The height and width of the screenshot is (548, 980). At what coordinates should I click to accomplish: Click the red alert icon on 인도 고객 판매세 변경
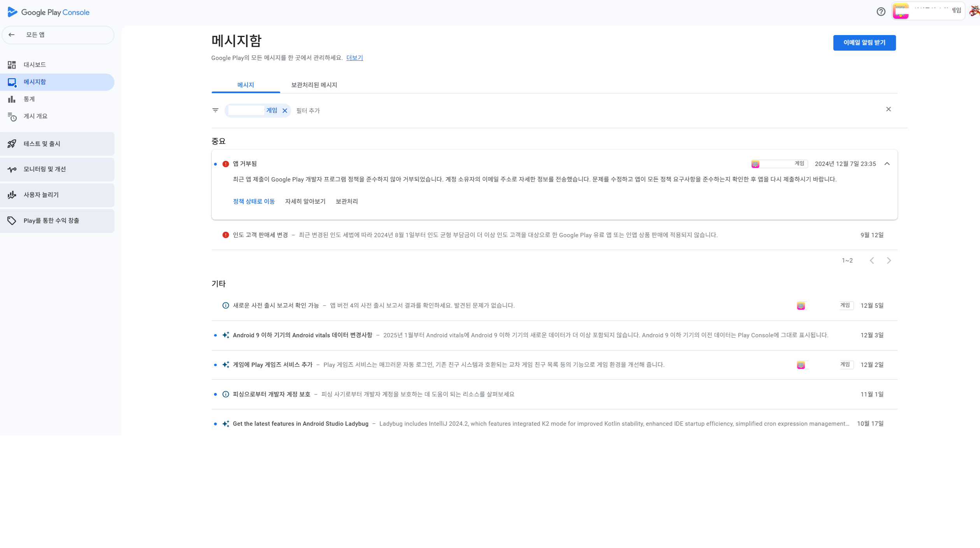tap(225, 235)
